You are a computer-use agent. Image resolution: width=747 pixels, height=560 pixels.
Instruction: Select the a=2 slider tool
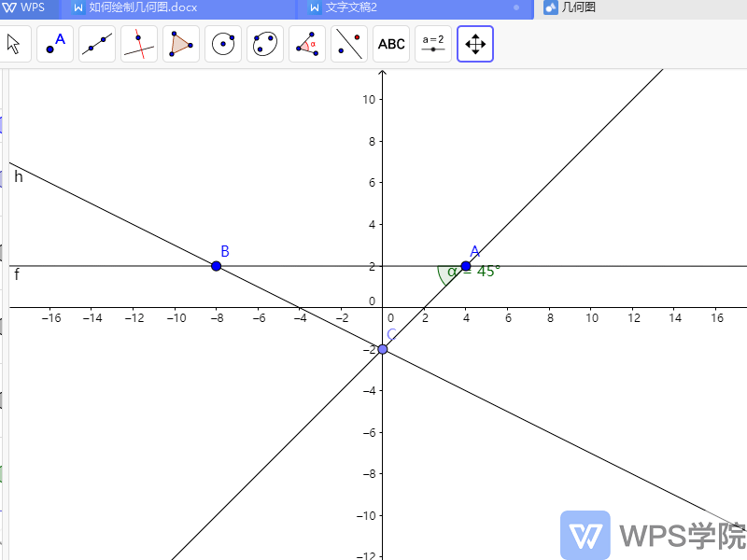click(433, 44)
